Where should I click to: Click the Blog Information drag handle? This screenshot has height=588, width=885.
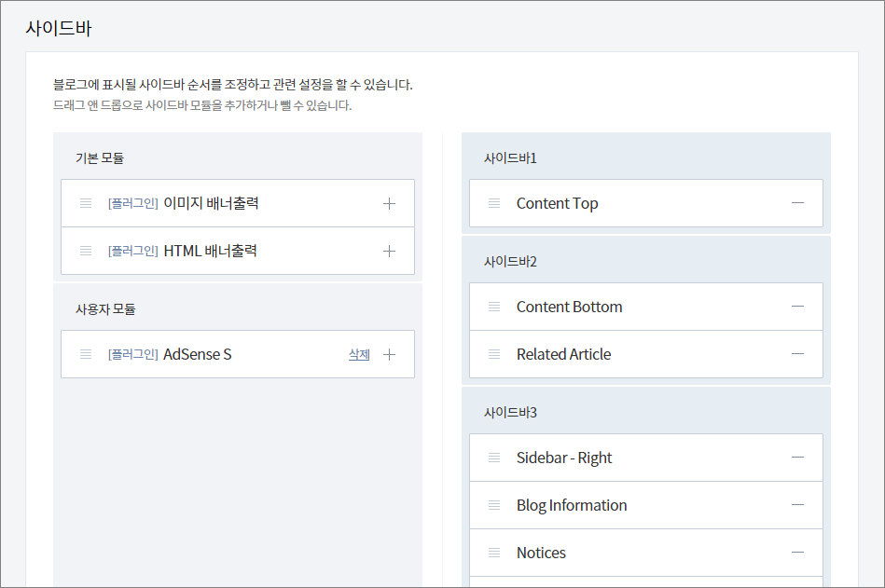click(x=494, y=505)
